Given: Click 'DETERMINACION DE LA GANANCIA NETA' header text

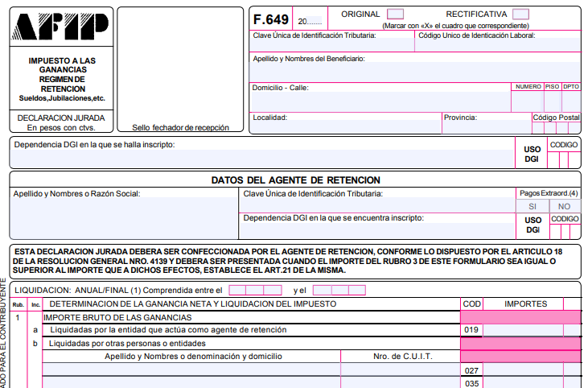Looking at the screenshot, I should coord(193,304).
